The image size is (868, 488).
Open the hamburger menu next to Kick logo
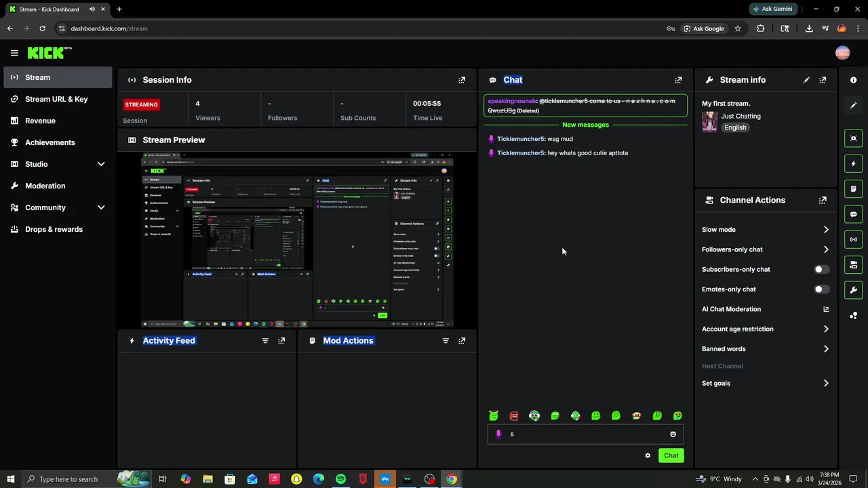[x=14, y=53]
